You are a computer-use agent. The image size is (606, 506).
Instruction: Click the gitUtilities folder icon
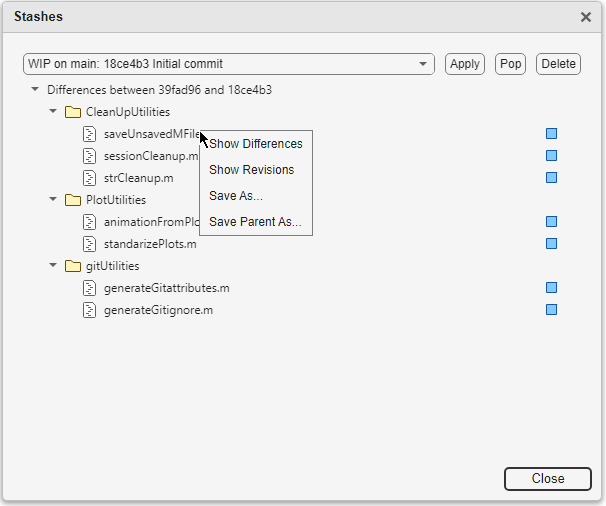[72, 266]
